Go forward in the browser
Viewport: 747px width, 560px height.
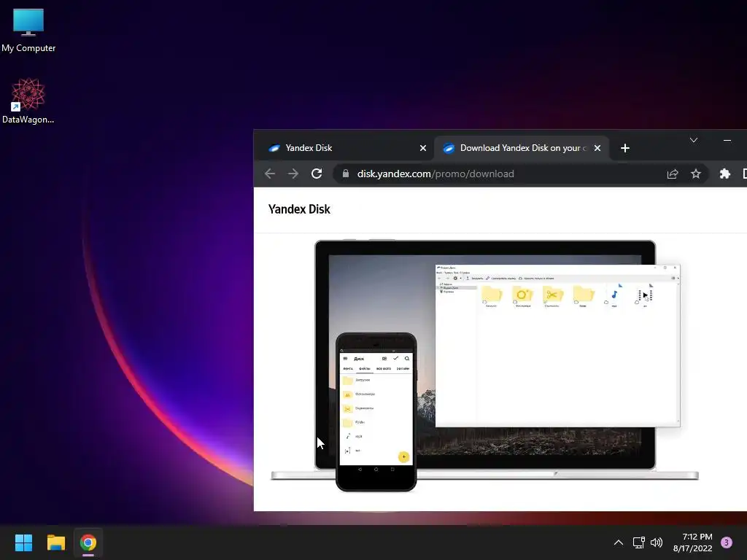(293, 174)
